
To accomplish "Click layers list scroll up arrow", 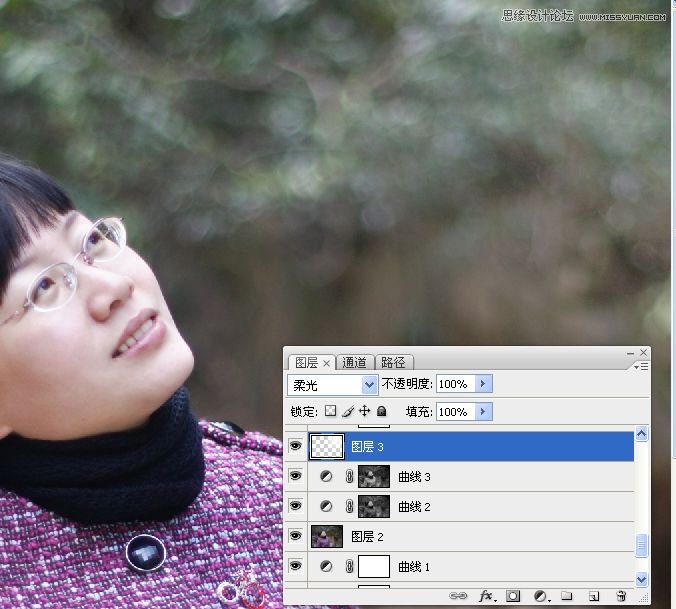I will (642, 434).
